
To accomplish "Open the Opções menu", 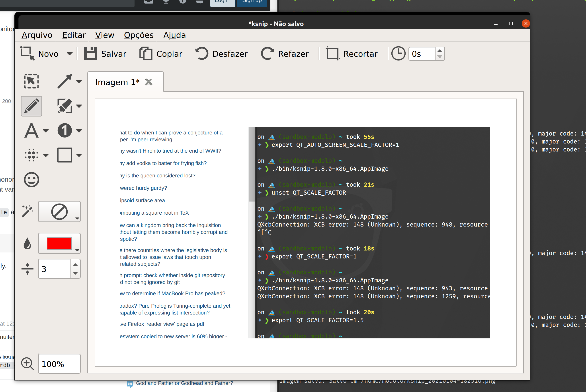I will (x=139, y=35).
